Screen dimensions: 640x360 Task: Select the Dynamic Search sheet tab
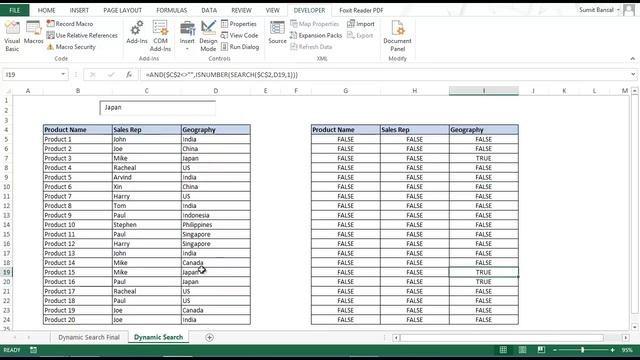click(x=158, y=337)
